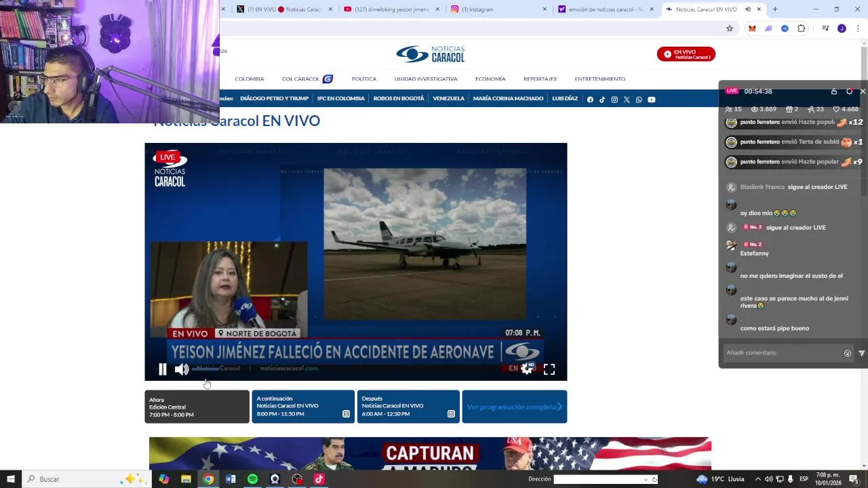Open Noticias Caracol YouTube icon in trends bar

point(651,100)
